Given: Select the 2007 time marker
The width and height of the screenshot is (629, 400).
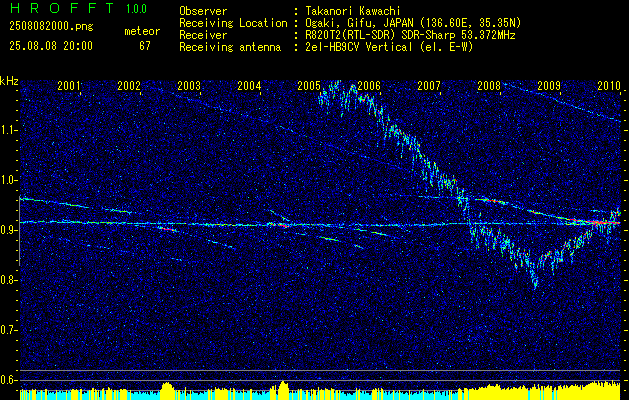Looking at the screenshot, I should tap(429, 85).
